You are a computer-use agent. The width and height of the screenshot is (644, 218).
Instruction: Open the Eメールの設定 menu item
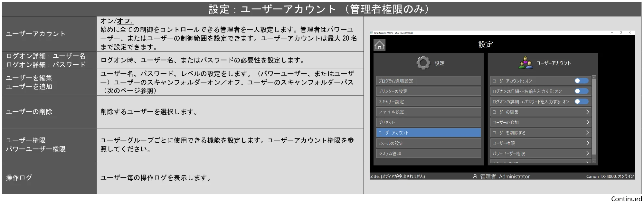(429, 143)
